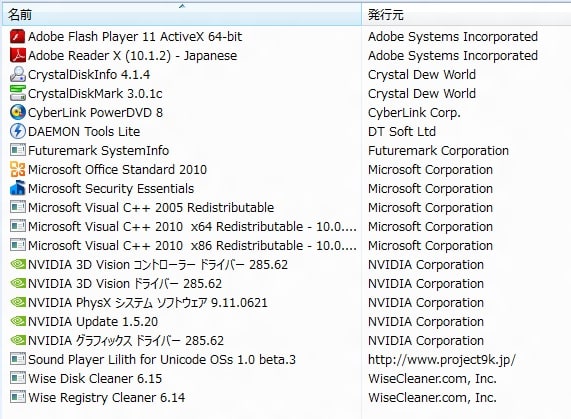Click the NVIDIA PhysX green eye icon
The image size is (571, 419).
pos(17,302)
